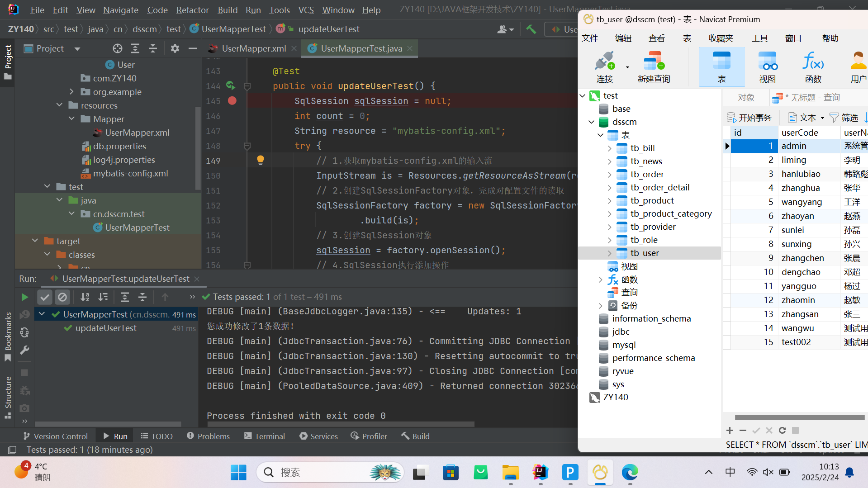Switch to the 对象 tab in Navicat
Image resolution: width=868 pixels, height=488 pixels.
[746, 97]
